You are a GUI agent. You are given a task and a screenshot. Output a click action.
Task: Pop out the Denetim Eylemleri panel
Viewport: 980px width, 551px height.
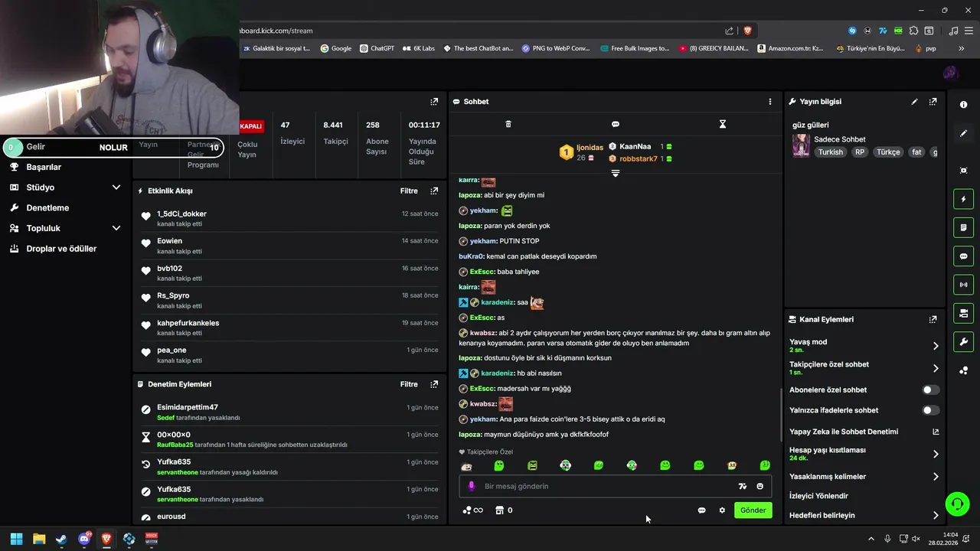tap(434, 384)
